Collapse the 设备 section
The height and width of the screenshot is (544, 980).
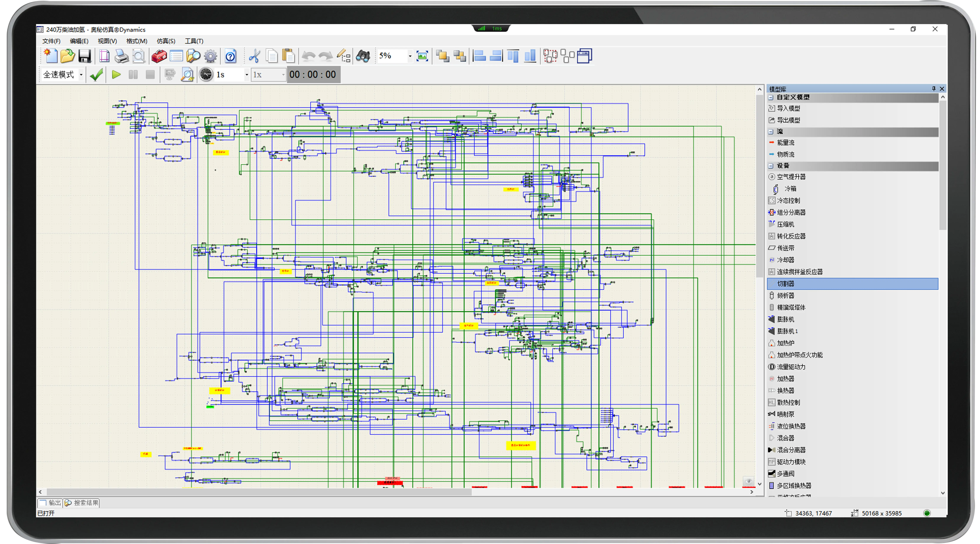[x=771, y=166]
